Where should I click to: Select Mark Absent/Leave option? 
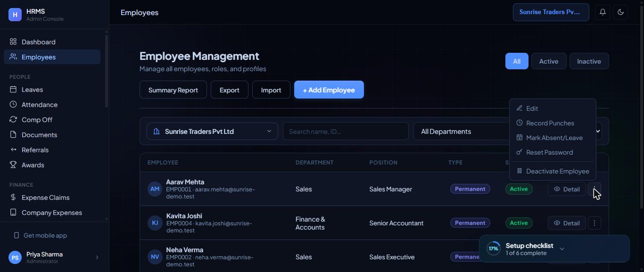tap(553, 138)
